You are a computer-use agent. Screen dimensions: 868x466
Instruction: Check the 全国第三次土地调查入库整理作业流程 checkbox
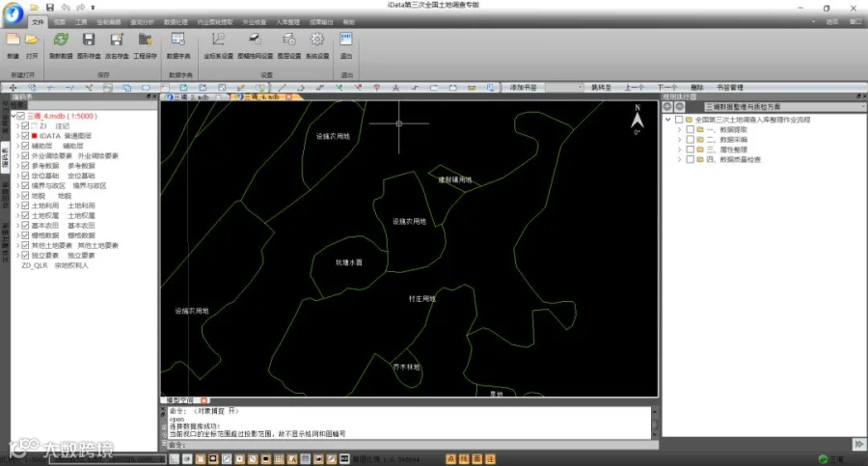679,119
